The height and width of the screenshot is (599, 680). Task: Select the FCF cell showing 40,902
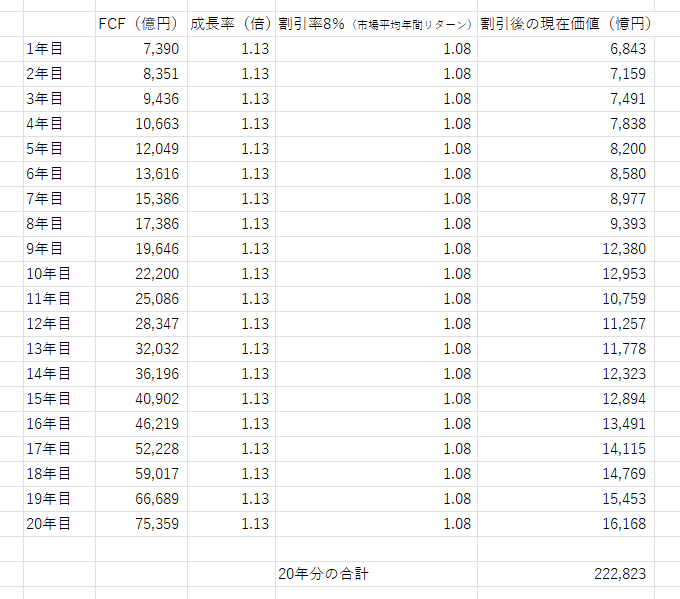coord(141,399)
